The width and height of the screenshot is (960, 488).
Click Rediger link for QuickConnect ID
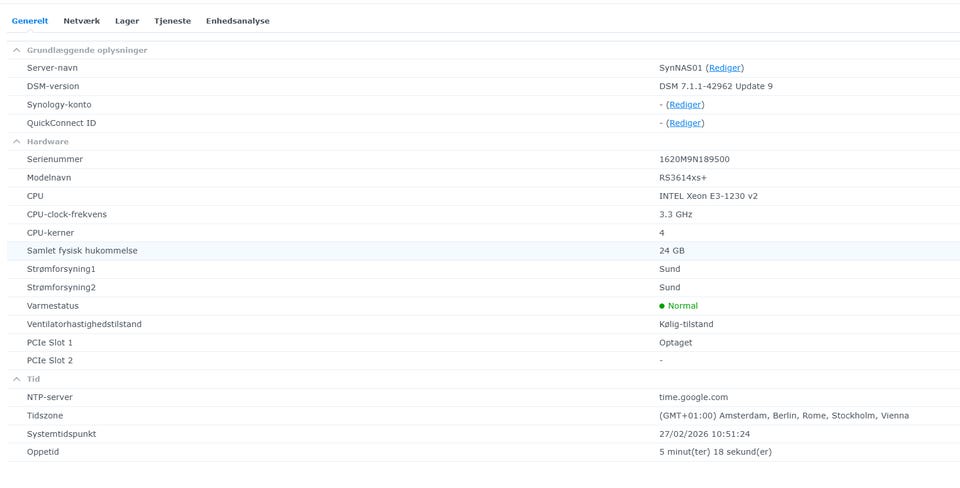pyautogui.click(x=685, y=123)
